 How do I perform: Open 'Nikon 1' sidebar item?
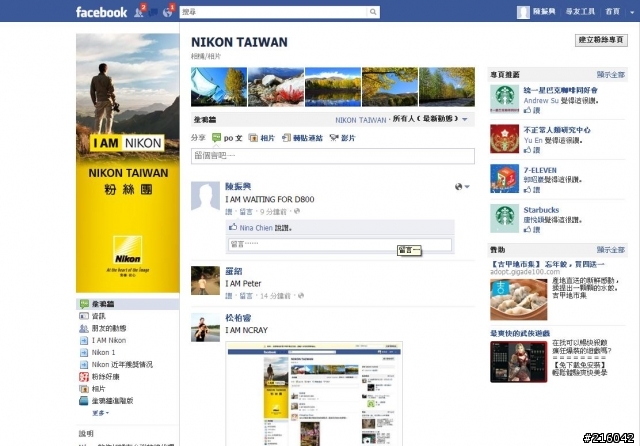point(103,352)
